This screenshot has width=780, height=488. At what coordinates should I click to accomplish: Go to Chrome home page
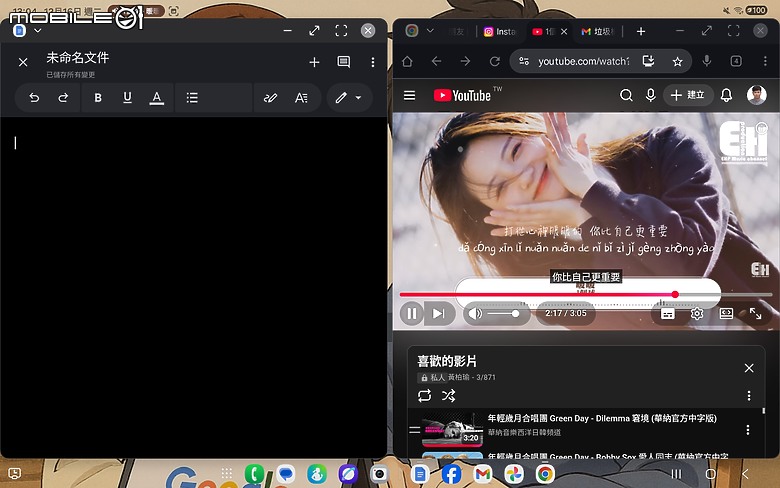407,61
